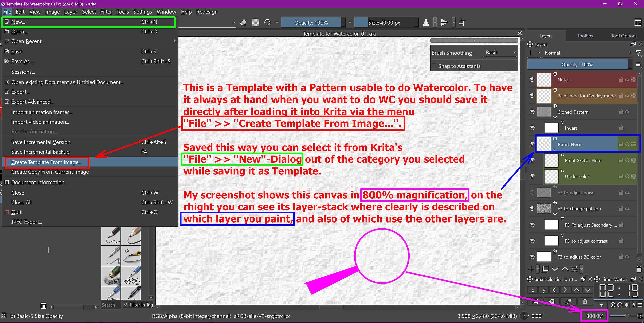Click the clear selection button with X tag
The image size is (644, 323).
click(x=552, y=301)
